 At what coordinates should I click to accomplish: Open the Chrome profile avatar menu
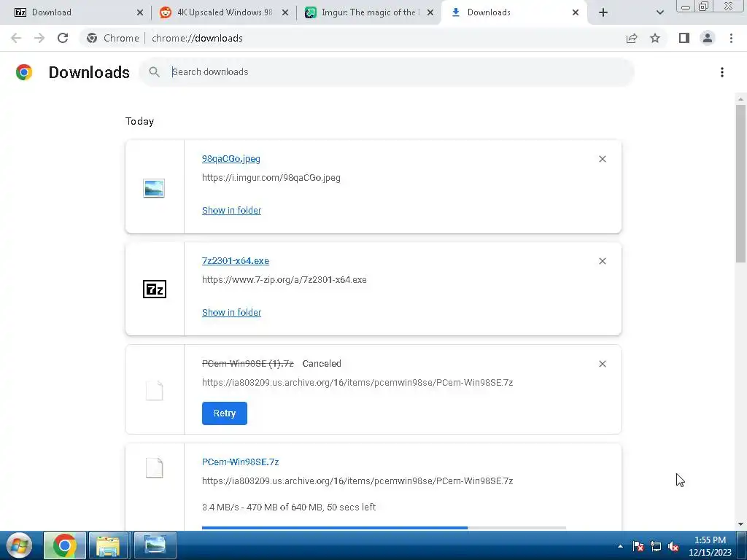(708, 38)
